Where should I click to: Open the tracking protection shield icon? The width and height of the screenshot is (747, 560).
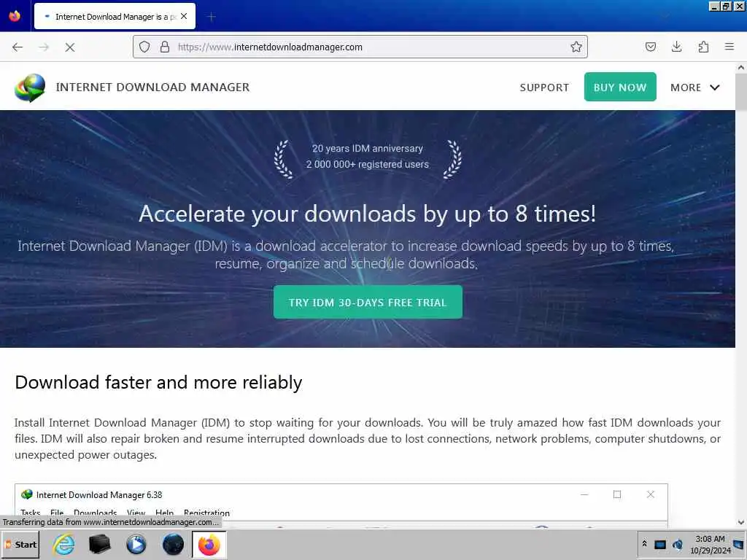coord(144,47)
